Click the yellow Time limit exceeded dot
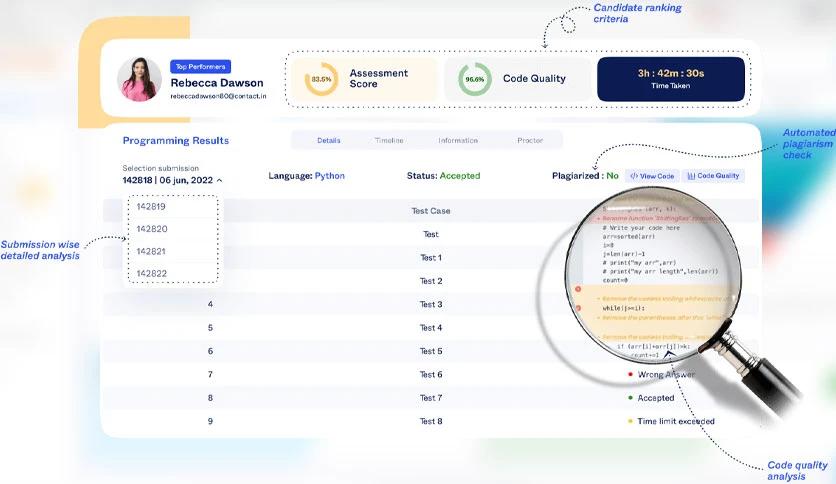 pyautogui.click(x=630, y=421)
